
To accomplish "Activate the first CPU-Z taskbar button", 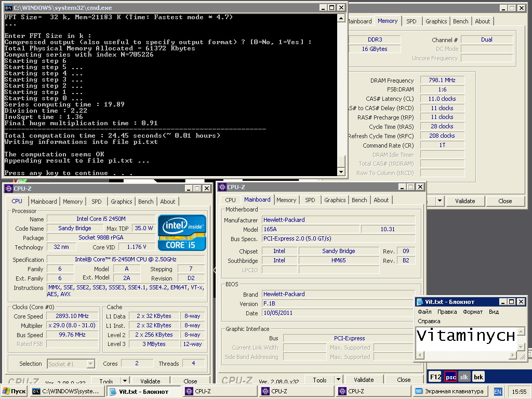I will coord(220,391).
